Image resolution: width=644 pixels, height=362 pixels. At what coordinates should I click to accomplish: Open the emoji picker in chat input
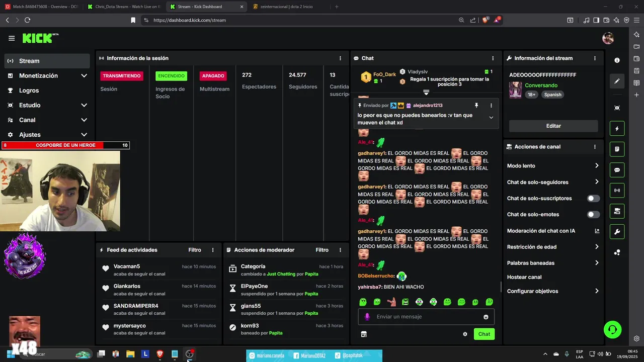click(486, 317)
